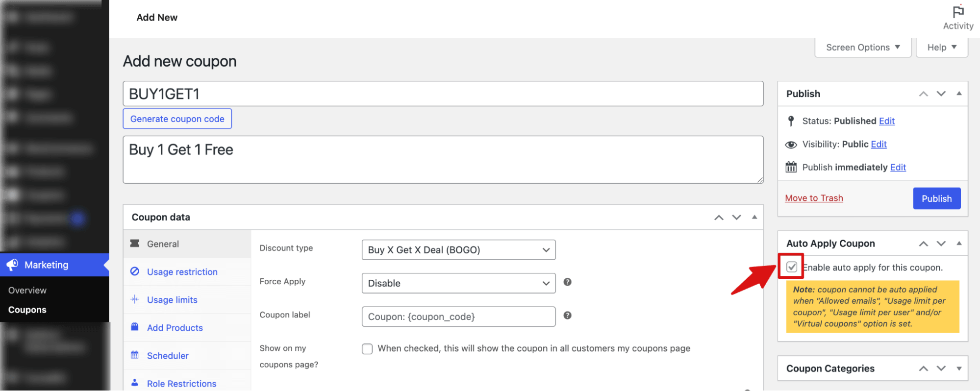Check Show on my coupons page option

[367, 349]
